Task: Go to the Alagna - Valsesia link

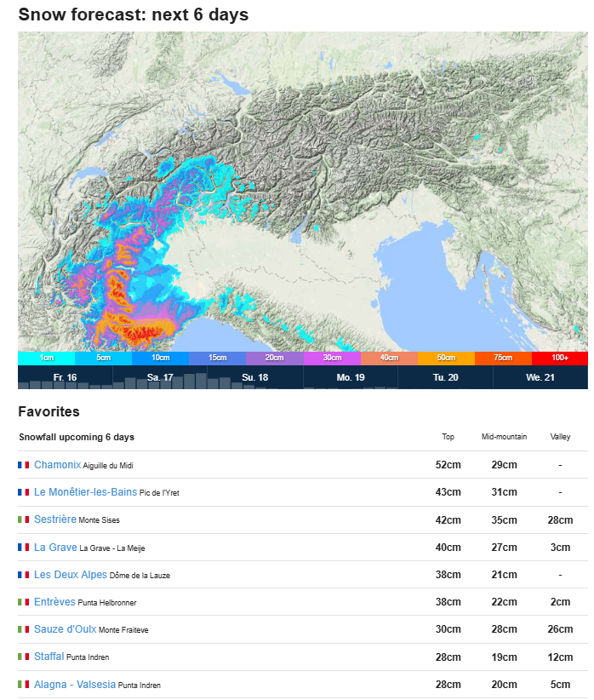Action: [74, 684]
